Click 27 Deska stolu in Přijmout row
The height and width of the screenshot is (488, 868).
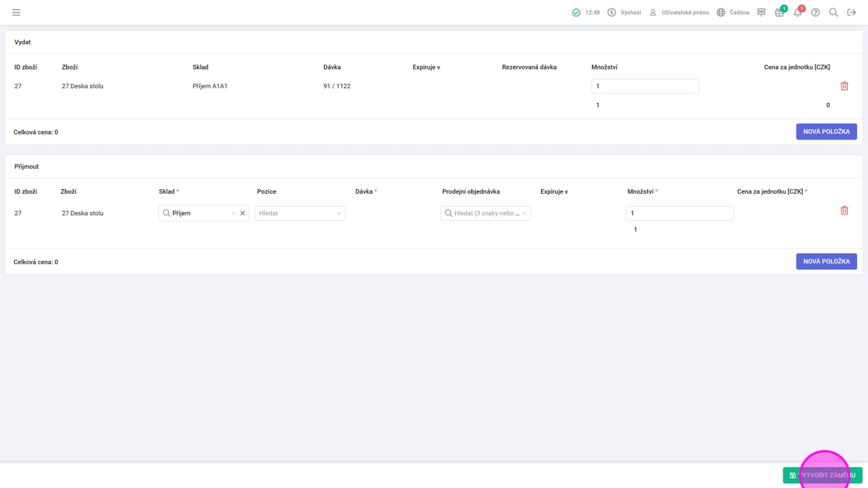(x=82, y=213)
